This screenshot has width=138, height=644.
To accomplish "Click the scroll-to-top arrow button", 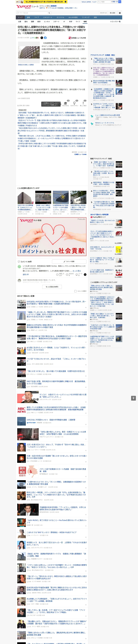I will pyautogui.click(x=133, y=398).
